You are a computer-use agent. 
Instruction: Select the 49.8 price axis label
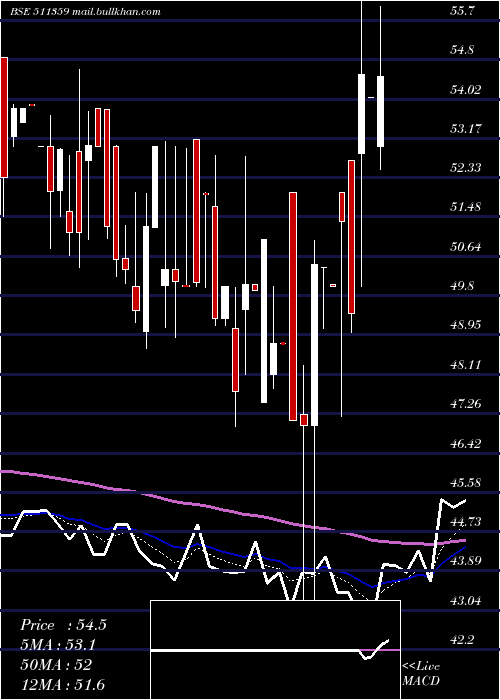(x=464, y=286)
